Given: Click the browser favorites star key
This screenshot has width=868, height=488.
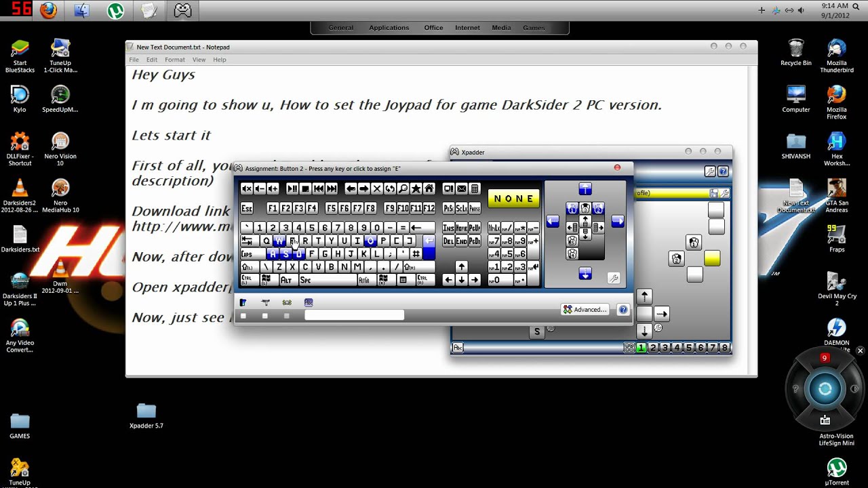Looking at the screenshot, I should coord(416,188).
